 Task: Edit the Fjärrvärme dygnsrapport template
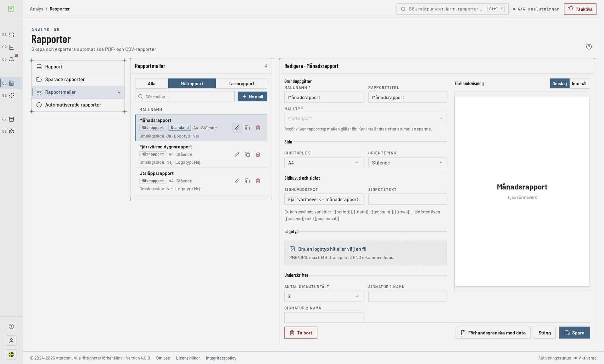point(237,154)
